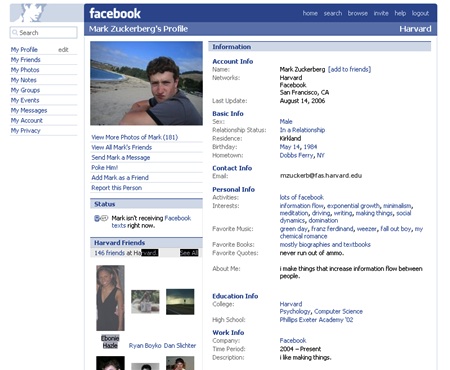Click the Dan Slichter name link

tap(180, 346)
